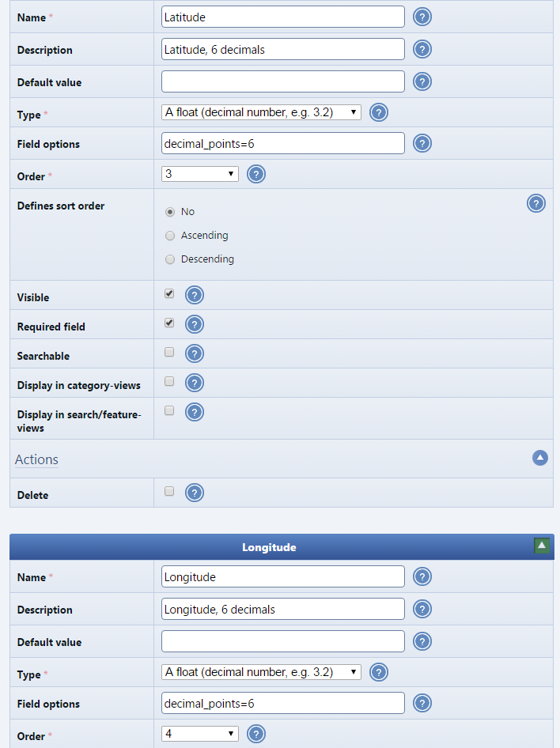The image size is (560, 748).
Task: Open help for Defines sort order
Action: pyautogui.click(x=535, y=204)
